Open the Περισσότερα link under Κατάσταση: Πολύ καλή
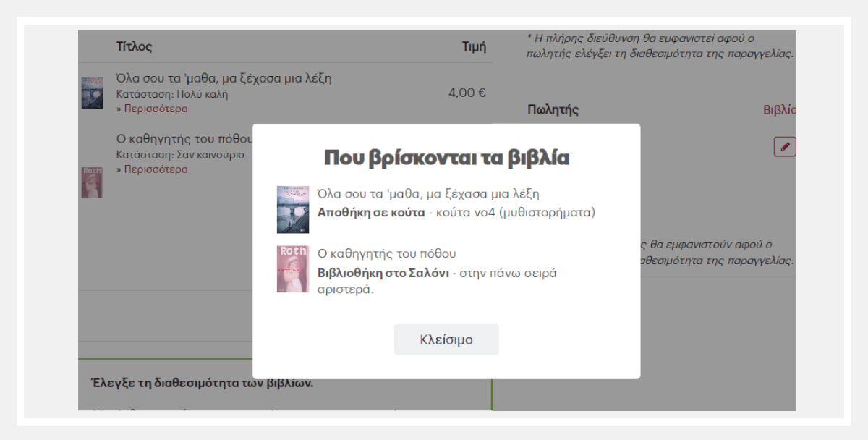Image resolution: width=868 pixels, height=440 pixels. click(156, 109)
